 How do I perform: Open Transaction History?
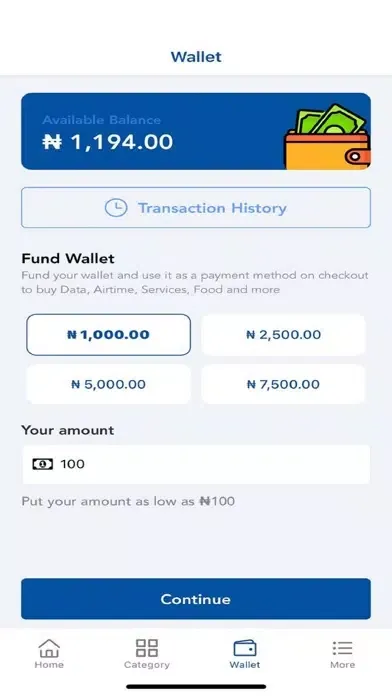196,208
